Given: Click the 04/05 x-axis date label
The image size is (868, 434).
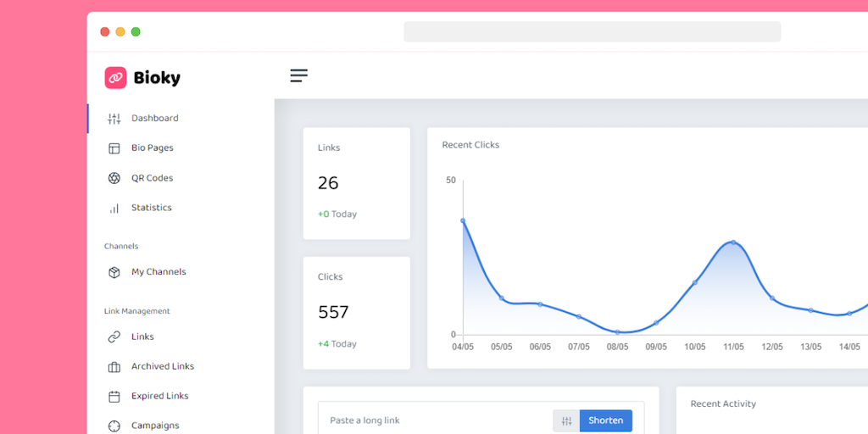Looking at the screenshot, I should pos(463,347).
